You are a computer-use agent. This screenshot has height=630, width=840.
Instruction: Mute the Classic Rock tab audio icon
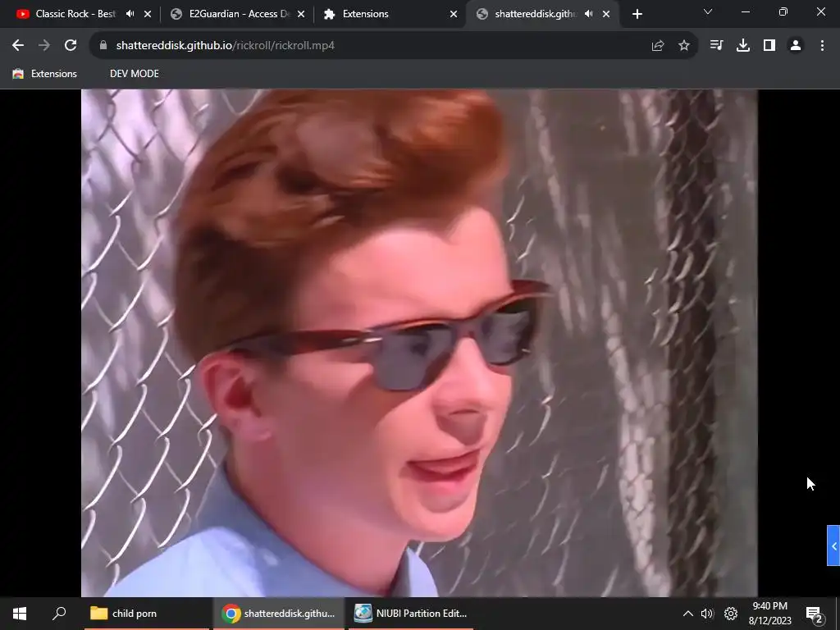click(130, 14)
